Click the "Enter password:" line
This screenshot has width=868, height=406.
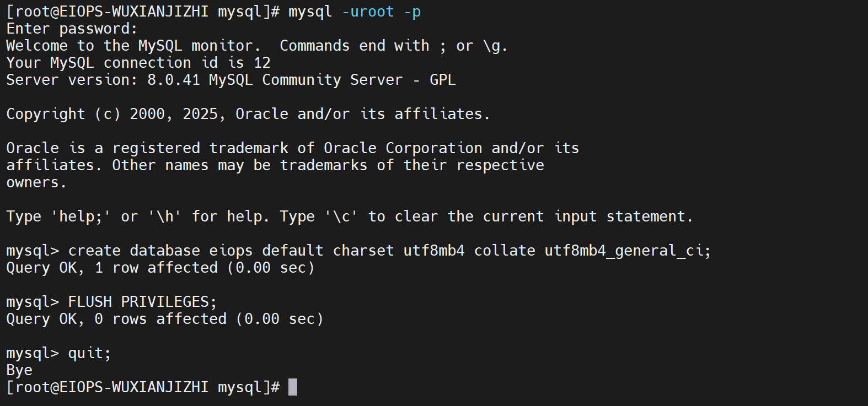click(x=72, y=29)
